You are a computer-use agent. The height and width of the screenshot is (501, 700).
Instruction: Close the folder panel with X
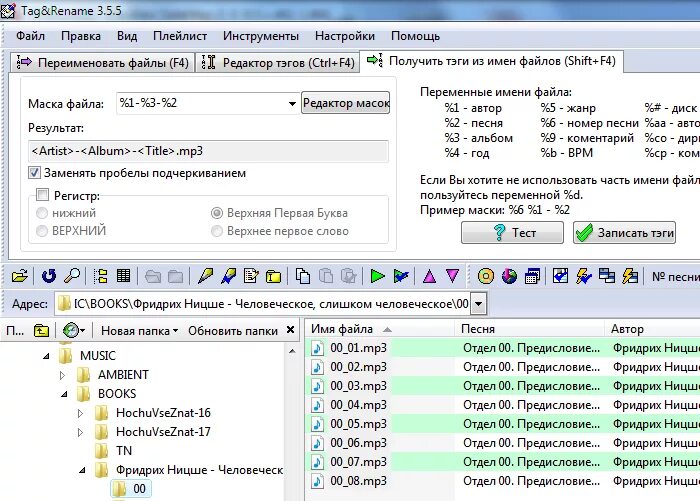click(290, 330)
